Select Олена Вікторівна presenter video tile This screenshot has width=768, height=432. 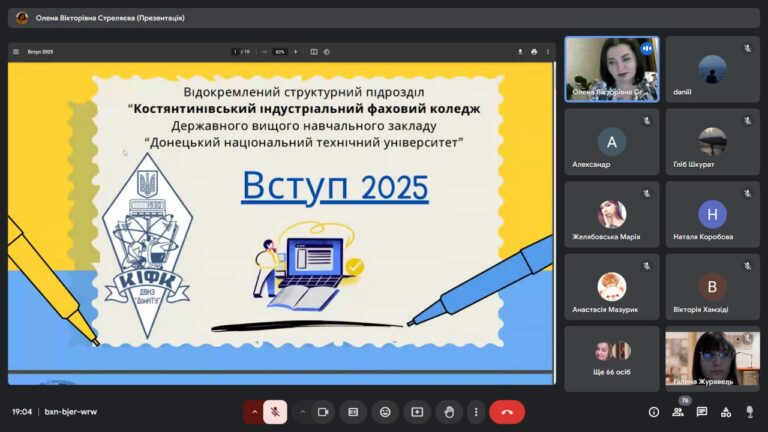point(612,69)
